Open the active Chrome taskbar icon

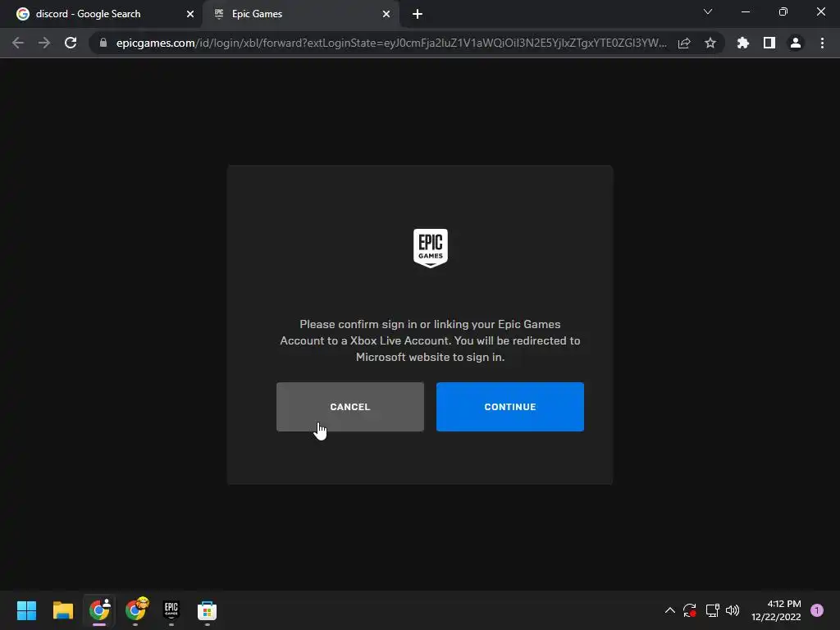[99, 610]
